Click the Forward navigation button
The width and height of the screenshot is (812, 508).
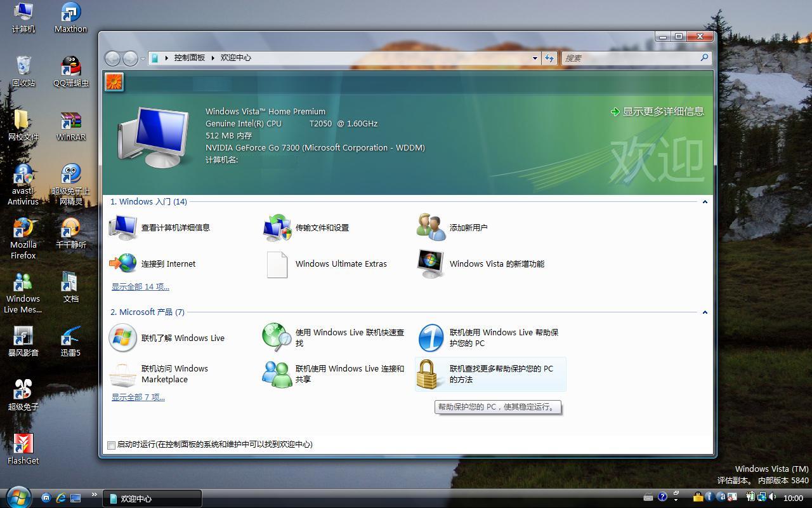click(130, 58)
